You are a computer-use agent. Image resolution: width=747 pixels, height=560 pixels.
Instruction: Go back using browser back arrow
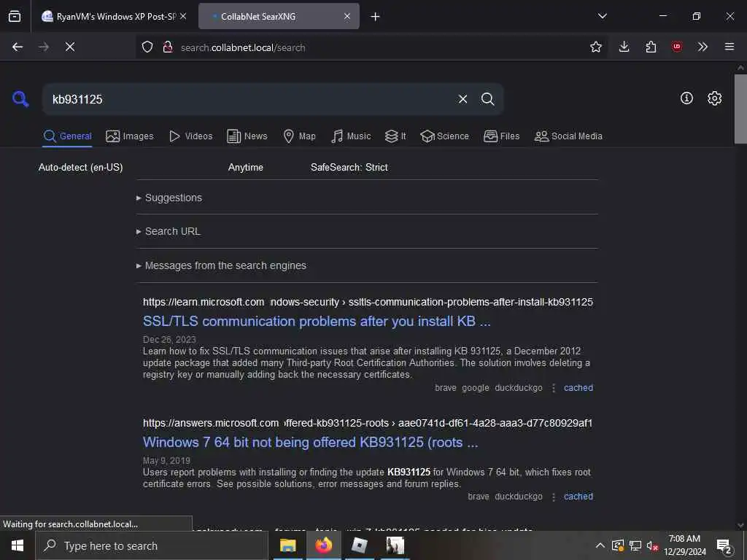point(18,47)
